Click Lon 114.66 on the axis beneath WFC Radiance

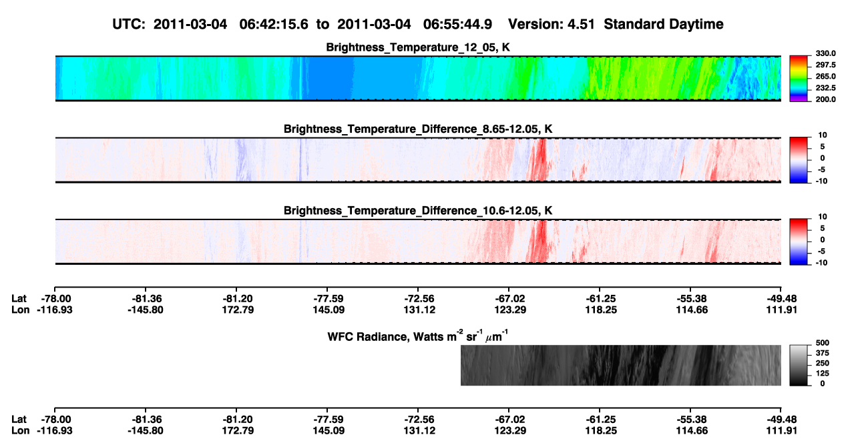point(690,430)
